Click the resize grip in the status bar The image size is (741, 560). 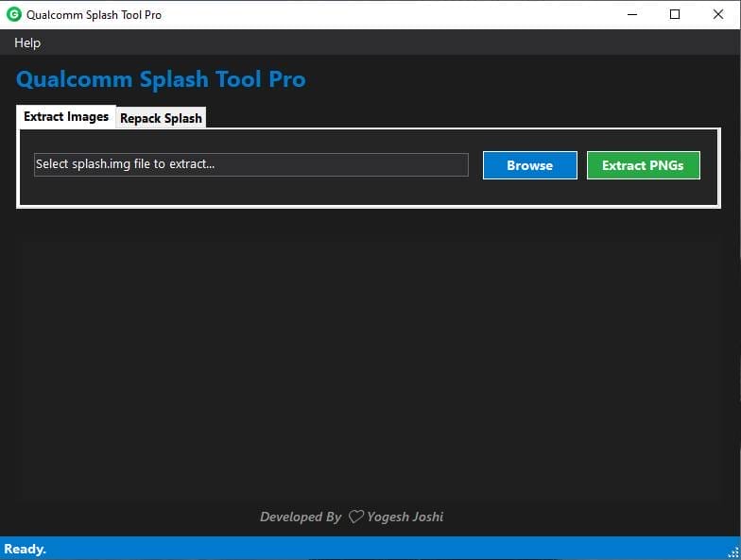click(x=733, y=552)
